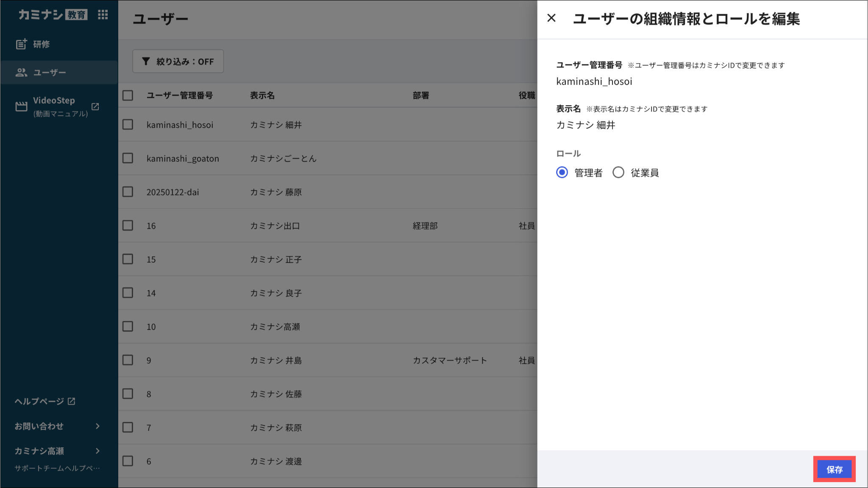Click external link icon next to ヘルプページ
The width and height of the screenshot is (868, 488).
coord(72,401)
